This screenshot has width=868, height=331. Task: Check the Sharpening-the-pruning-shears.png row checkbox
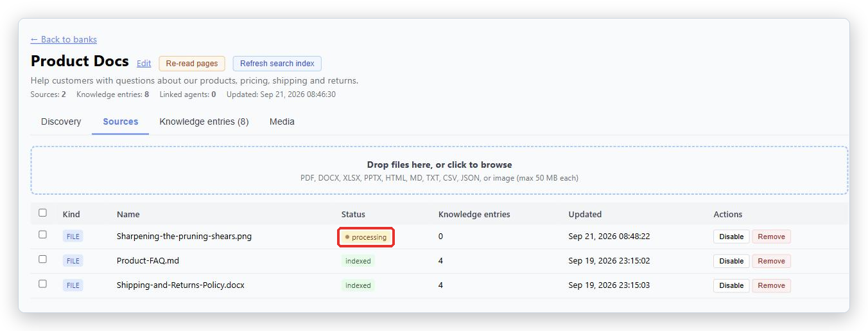coord(42,235)
